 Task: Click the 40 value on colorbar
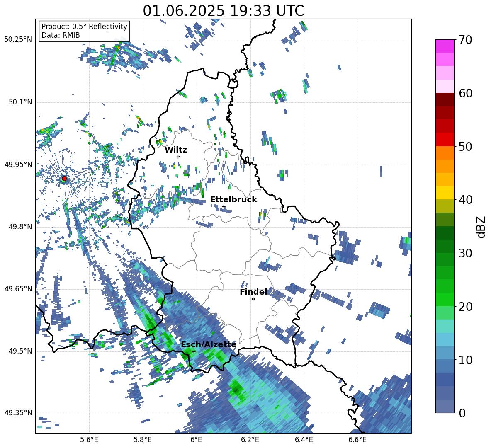465,200
